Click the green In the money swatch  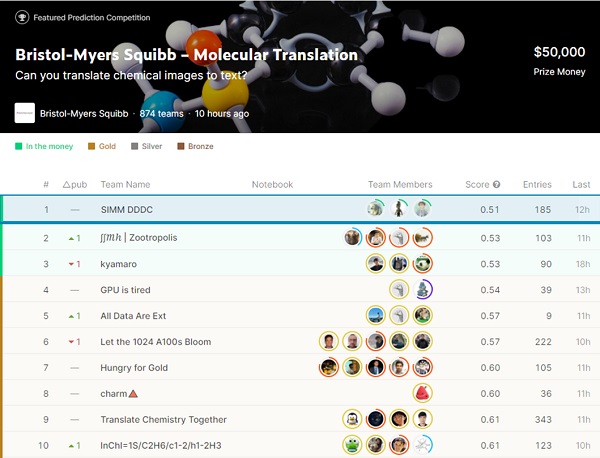[18, 147]
